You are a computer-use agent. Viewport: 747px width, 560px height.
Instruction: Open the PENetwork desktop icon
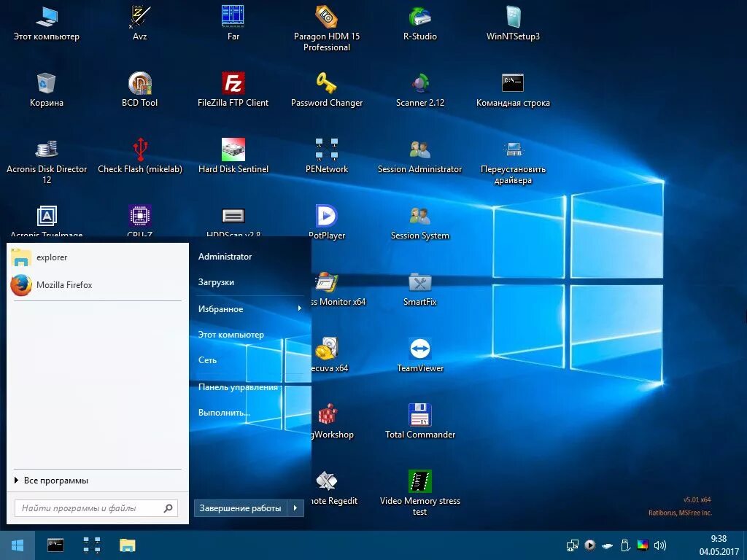(326, 156)
